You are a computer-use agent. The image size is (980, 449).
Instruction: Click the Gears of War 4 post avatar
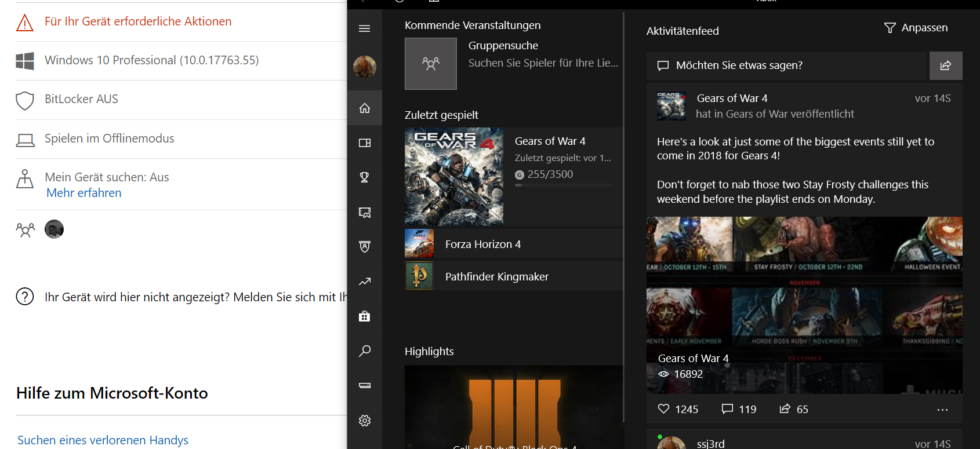point(672,106)
